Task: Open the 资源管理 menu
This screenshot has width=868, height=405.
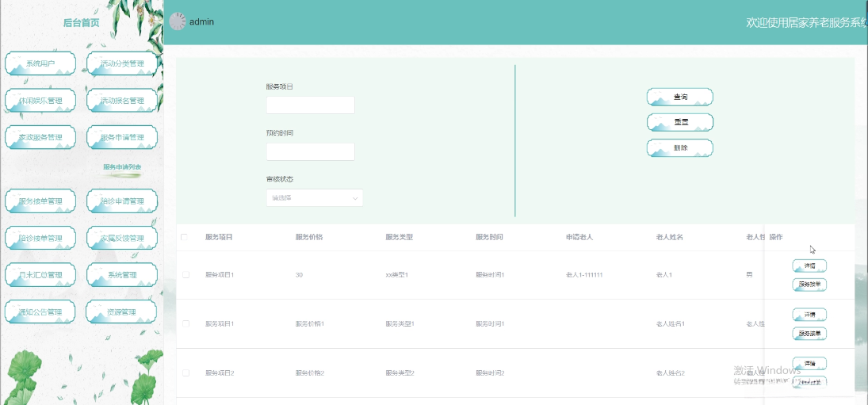Action: pos(122,312)
